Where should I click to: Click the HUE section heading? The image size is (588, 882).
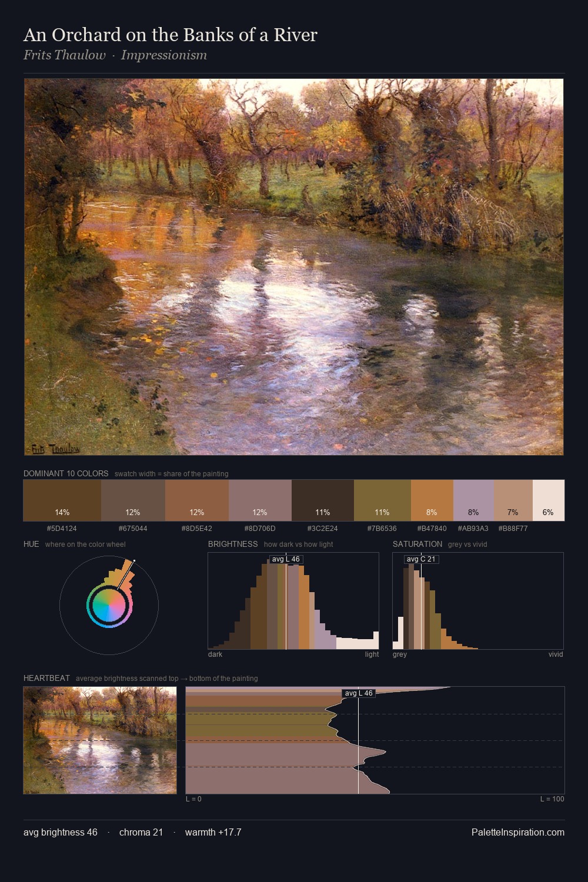[x=31, y=544]
